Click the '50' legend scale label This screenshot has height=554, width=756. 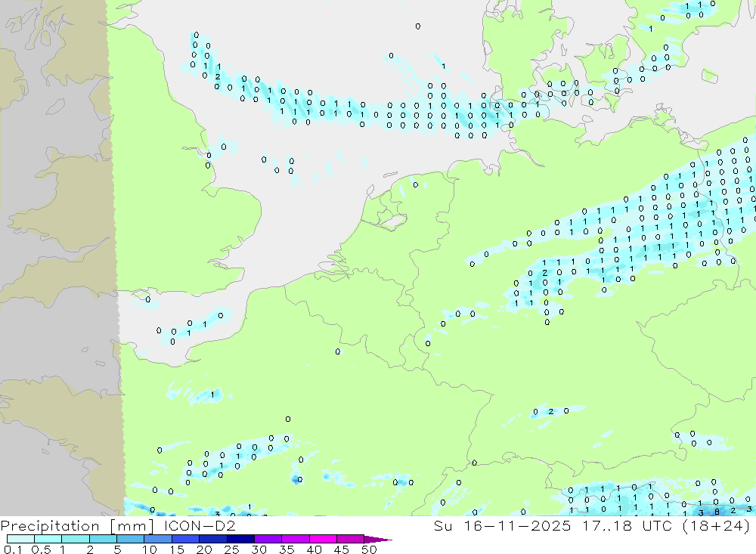[x=369, y=549]
